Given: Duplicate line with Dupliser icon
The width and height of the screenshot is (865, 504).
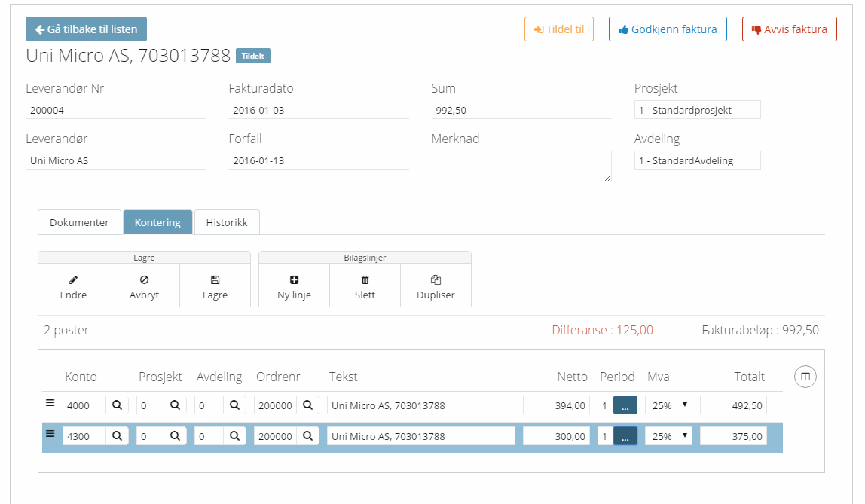Looking at the screenshot, I should pyautogui.click(x=436, y=279).
